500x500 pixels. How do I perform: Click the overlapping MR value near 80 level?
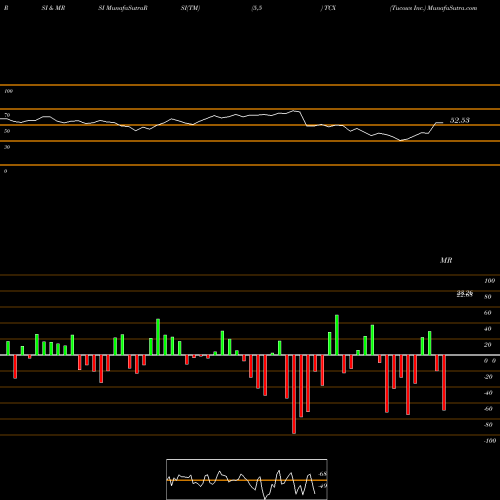[465, 294]
